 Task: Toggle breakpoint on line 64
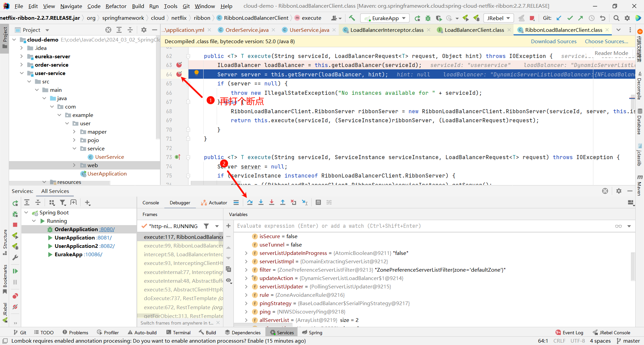[x=179, y=74]
